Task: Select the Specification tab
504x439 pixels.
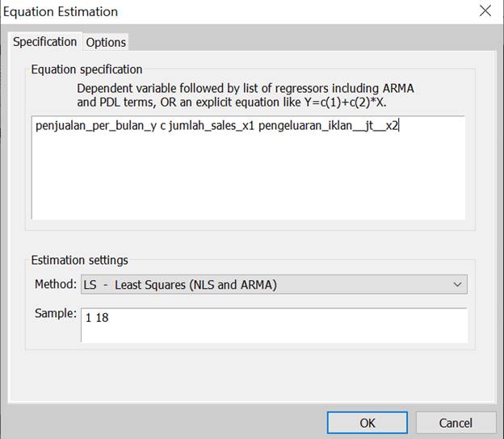Action: tap(45, 41)
